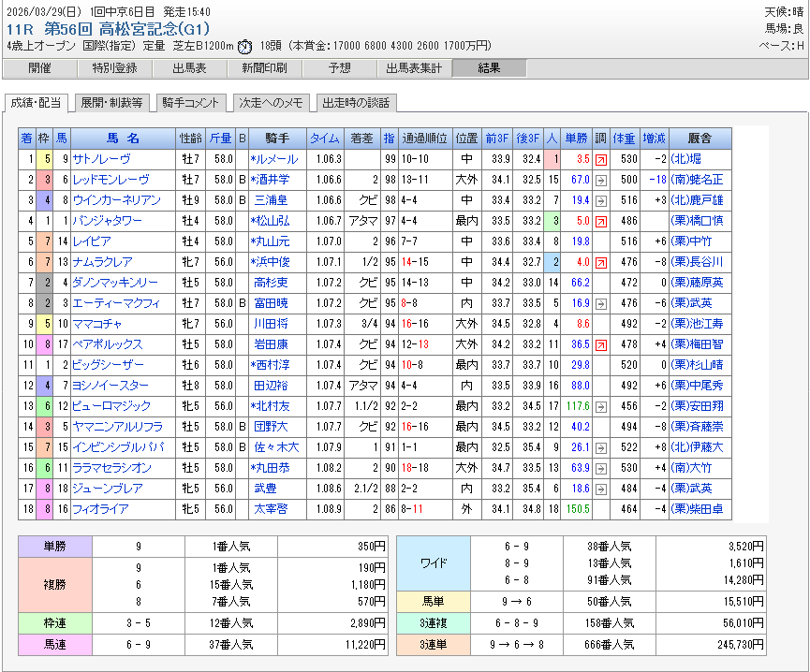This screenshot has height=672, width=810.
Task: Open stable (北)堀 link
Action: (x=685, y=159)
